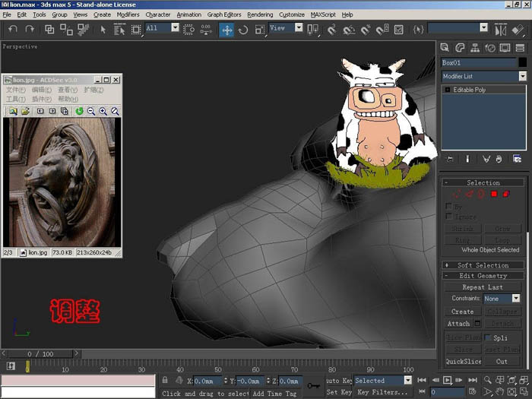Click the Attach button
This screenshot has width=532, height=399.
(458, 324)
